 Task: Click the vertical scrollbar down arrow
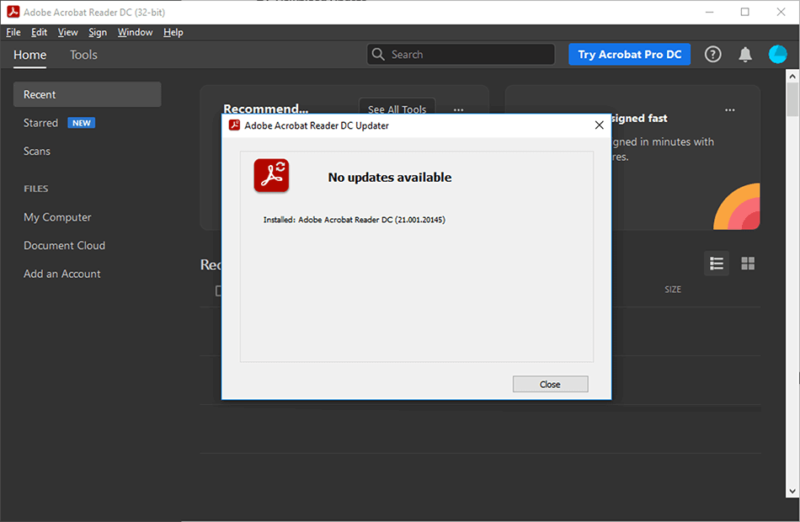(x=792, y=491)
